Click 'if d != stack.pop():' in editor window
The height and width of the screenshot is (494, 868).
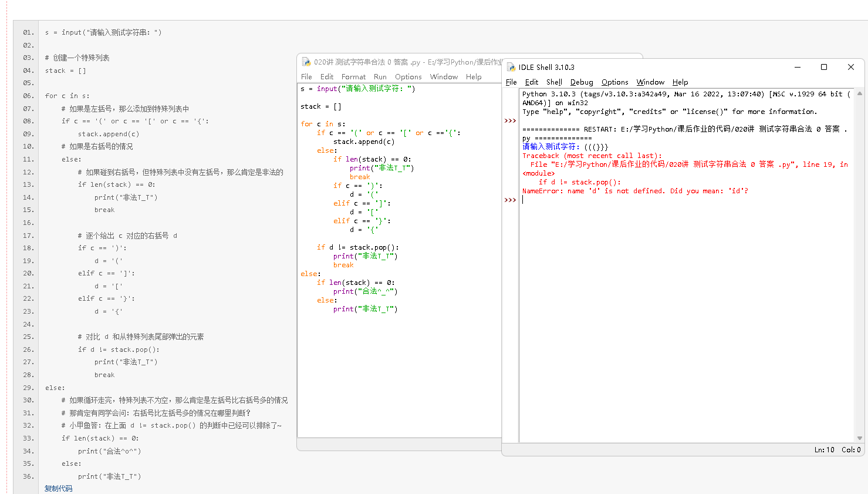click(x=358, y=247)
